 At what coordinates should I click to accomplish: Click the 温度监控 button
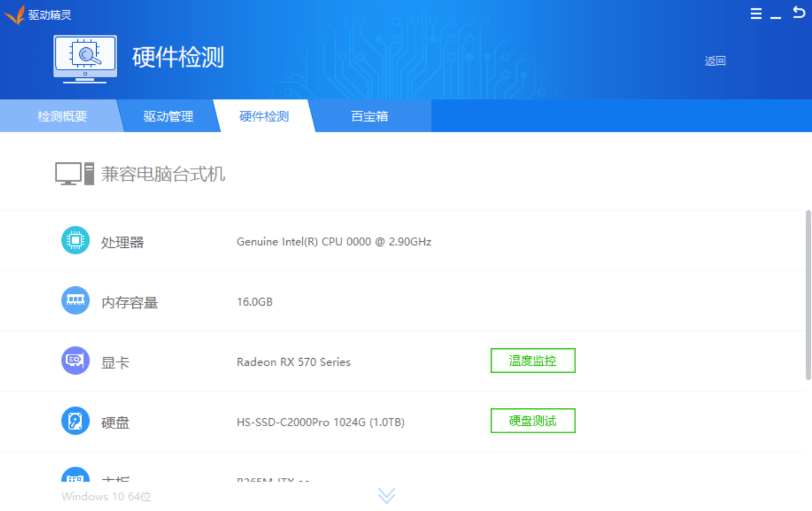(533, 361)
